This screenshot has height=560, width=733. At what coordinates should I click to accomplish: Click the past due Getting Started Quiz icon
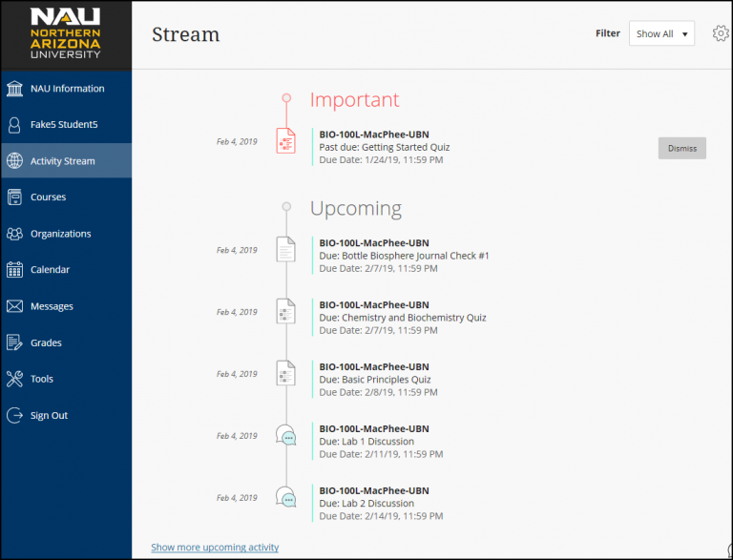[285, 141]
